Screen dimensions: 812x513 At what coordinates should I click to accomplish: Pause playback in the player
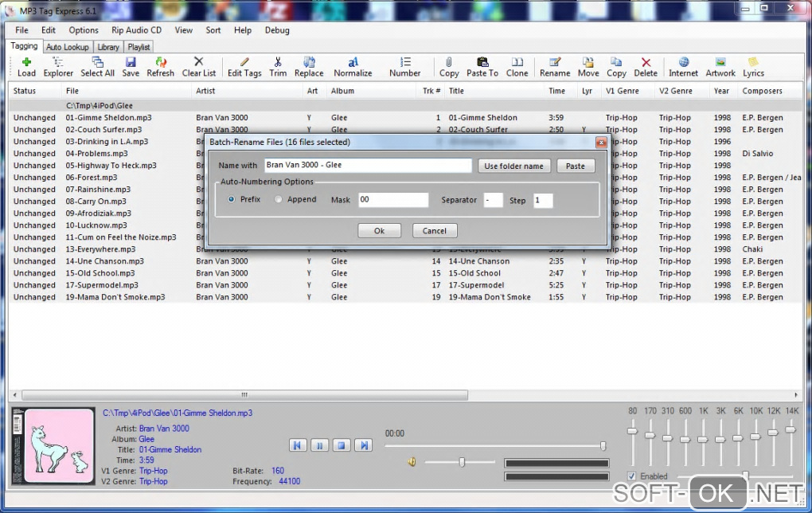tap(319, 445)
